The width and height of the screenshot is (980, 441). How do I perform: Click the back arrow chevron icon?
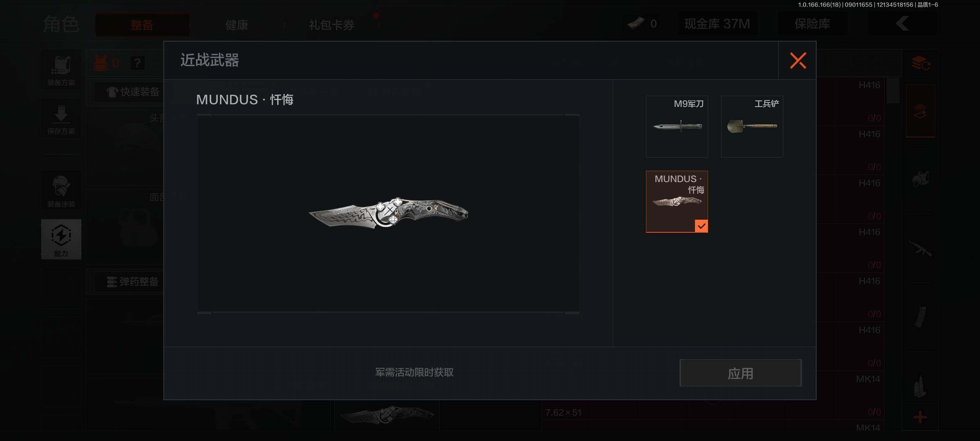tap(902, 24)
